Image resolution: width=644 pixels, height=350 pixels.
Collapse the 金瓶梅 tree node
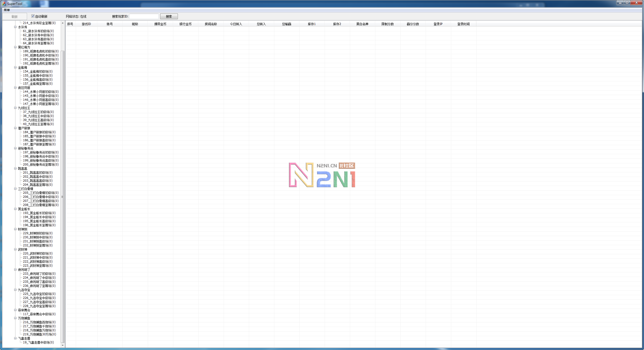point(15,67)
